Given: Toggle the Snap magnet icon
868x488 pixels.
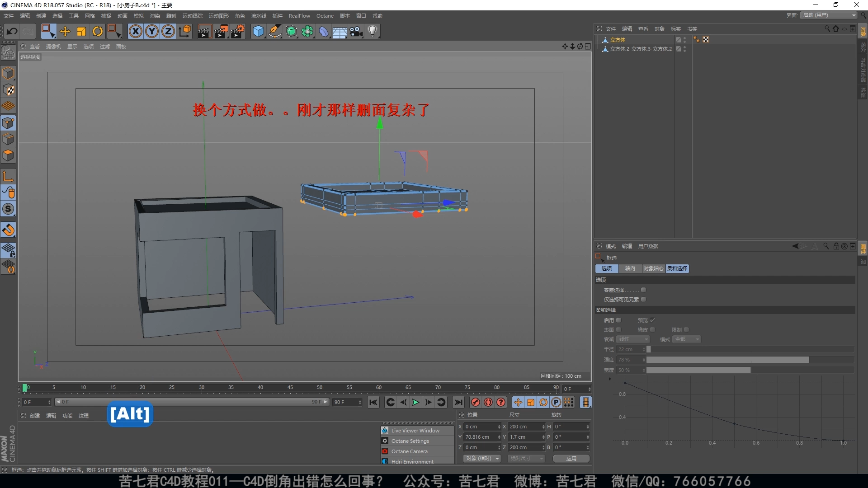Looking at the screenshot, I should 8,230.
